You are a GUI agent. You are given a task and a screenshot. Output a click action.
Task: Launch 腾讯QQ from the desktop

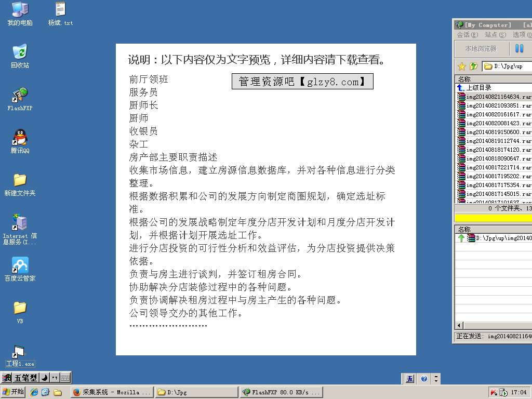(20, 141)
